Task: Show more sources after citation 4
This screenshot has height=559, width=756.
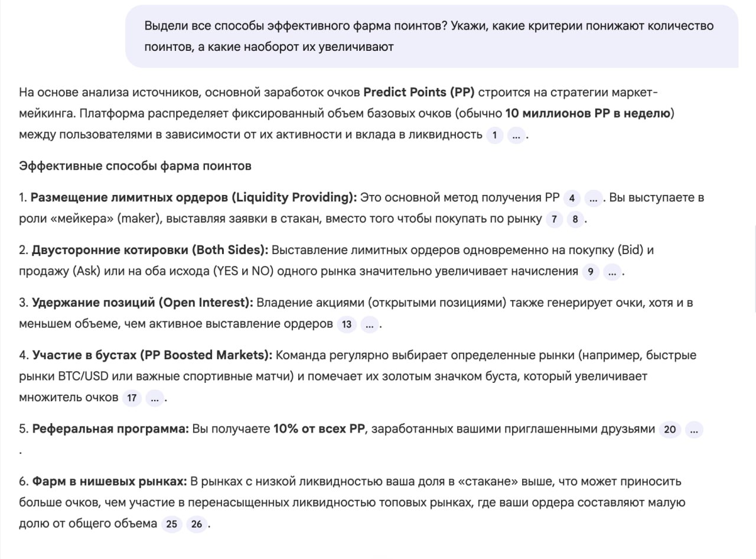Action: (594, 198)
